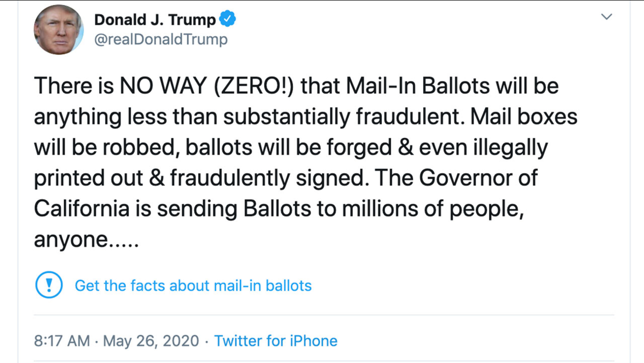Click the 8:17 AM timestamp
Image resolution: width=644 pixels, height=363 pixels.
[62, 341]
